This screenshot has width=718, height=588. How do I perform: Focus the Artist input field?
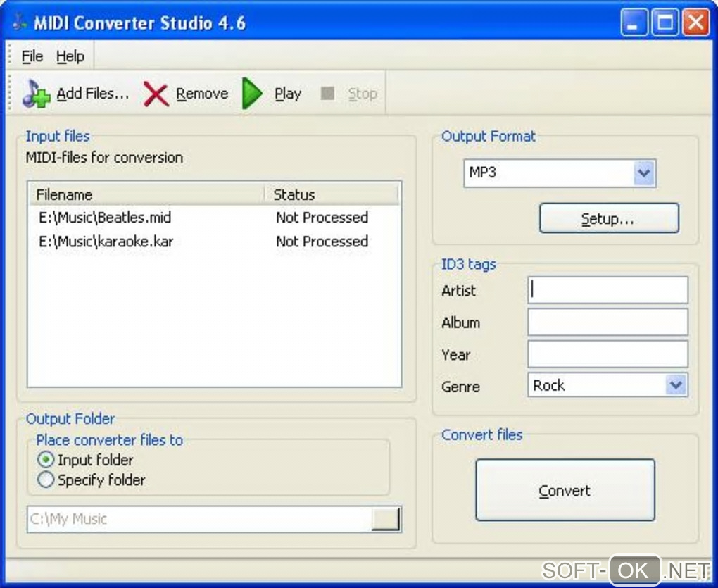click(607, 290)
